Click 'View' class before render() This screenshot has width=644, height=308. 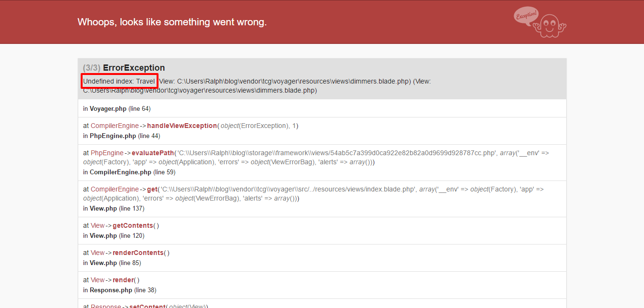[x=97, y=280]
